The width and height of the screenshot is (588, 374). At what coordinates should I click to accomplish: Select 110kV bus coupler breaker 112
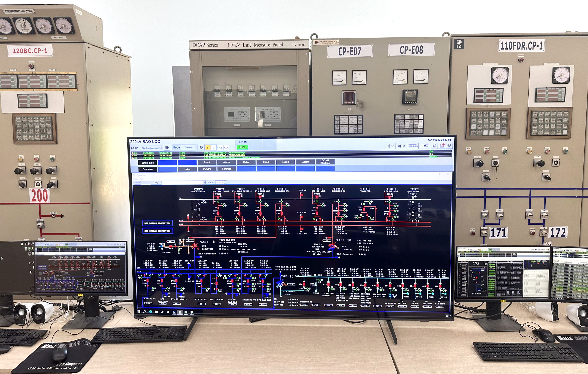pyautogui.click(x=217, y=283)
